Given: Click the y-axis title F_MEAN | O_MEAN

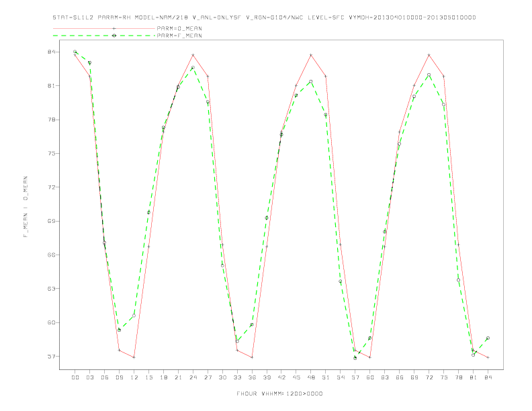Looking at the screenshot, I should 26,207.
